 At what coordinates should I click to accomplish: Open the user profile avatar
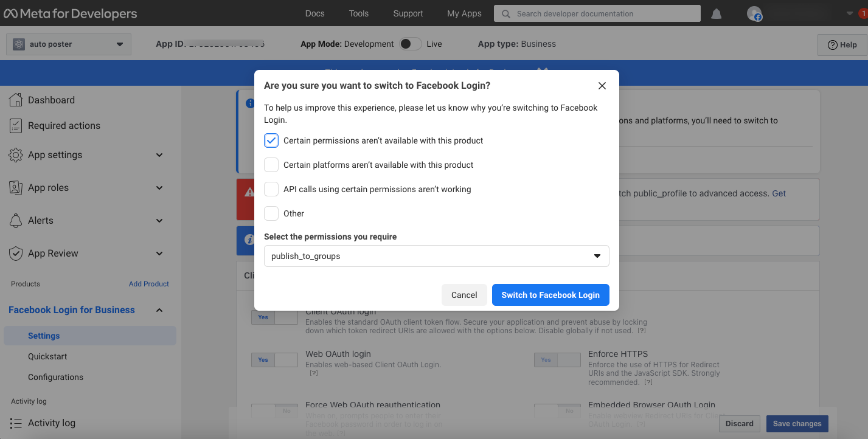coord(754,13)
